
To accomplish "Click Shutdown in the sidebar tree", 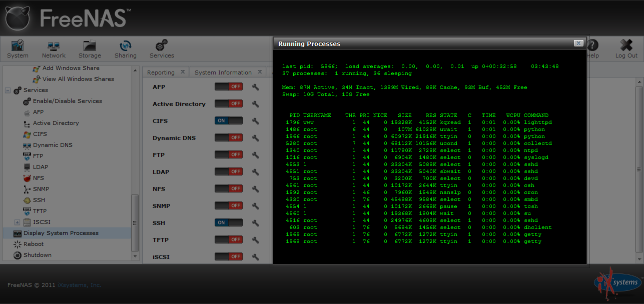I will click(38, 255).
